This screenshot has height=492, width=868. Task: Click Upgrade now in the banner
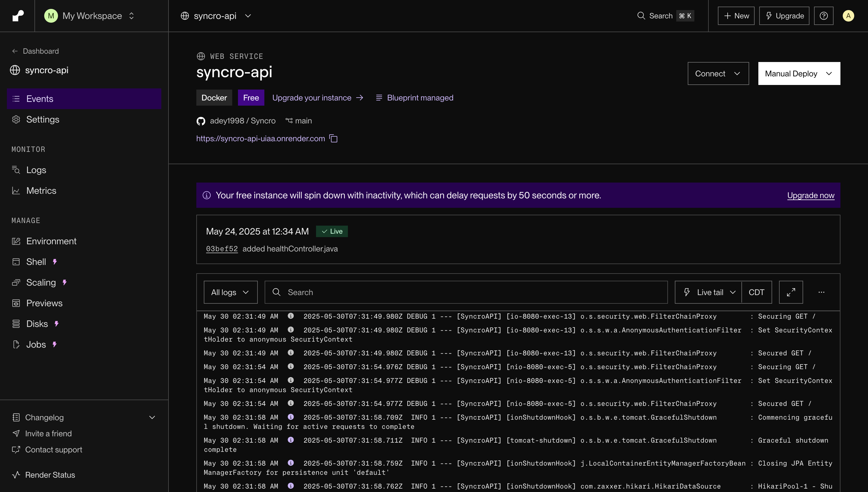pyautogui.click(x=811, y=195)
